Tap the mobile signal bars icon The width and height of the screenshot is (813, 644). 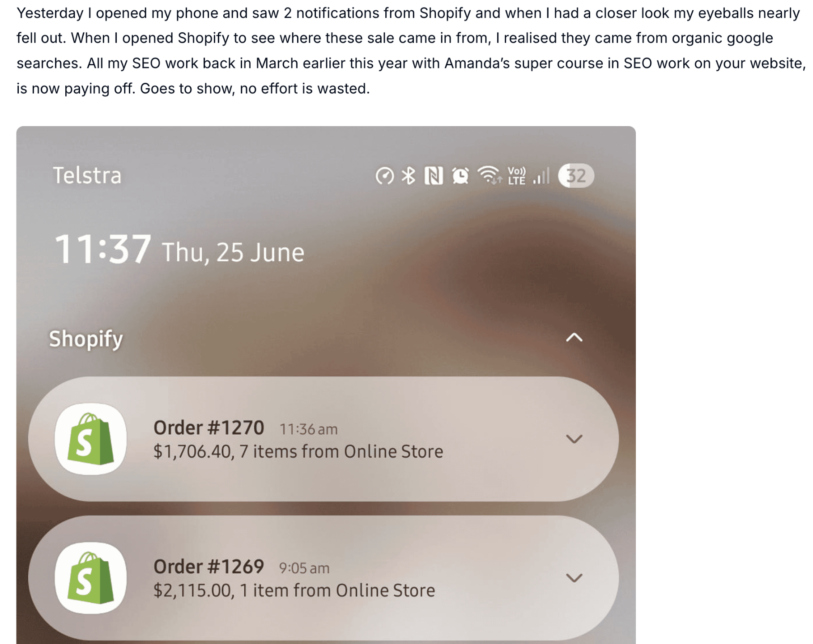(x=541, y=176)
